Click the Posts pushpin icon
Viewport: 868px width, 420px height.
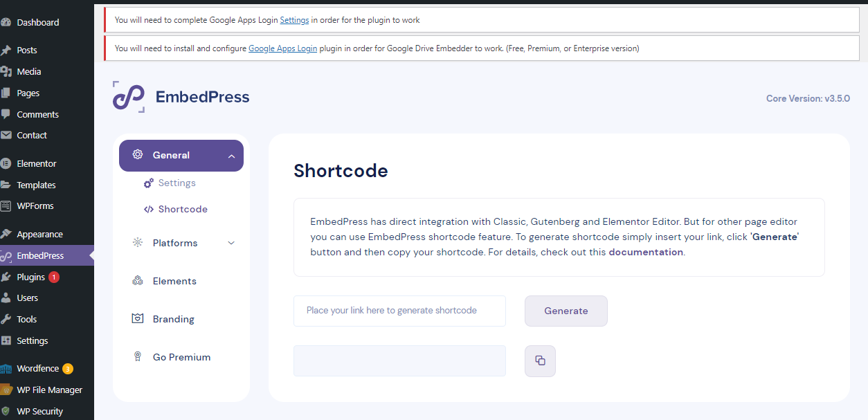(x=6, y=50)
